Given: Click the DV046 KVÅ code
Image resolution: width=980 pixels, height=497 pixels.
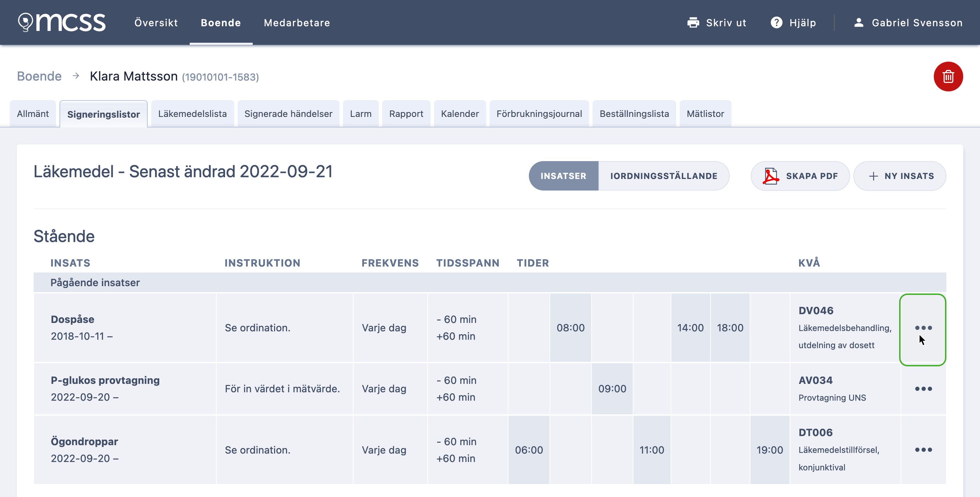Looking at the screenshot, I should pyautogui.click(x=816, y=310).
